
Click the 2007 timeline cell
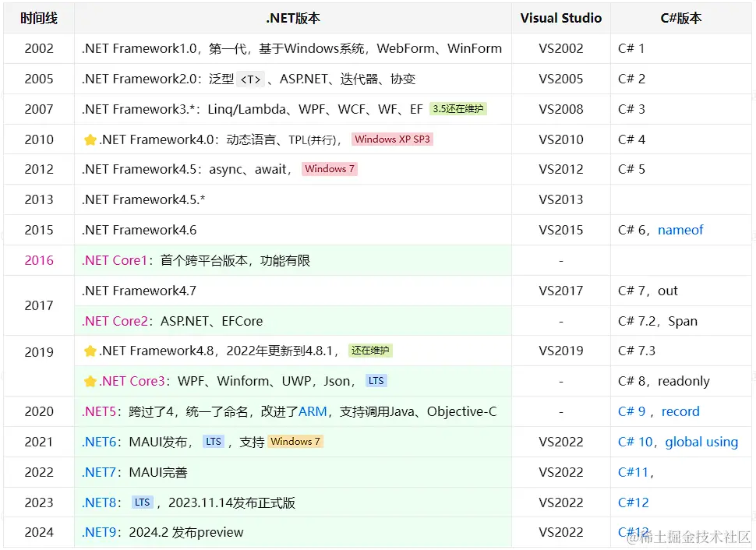click(39, 109)
